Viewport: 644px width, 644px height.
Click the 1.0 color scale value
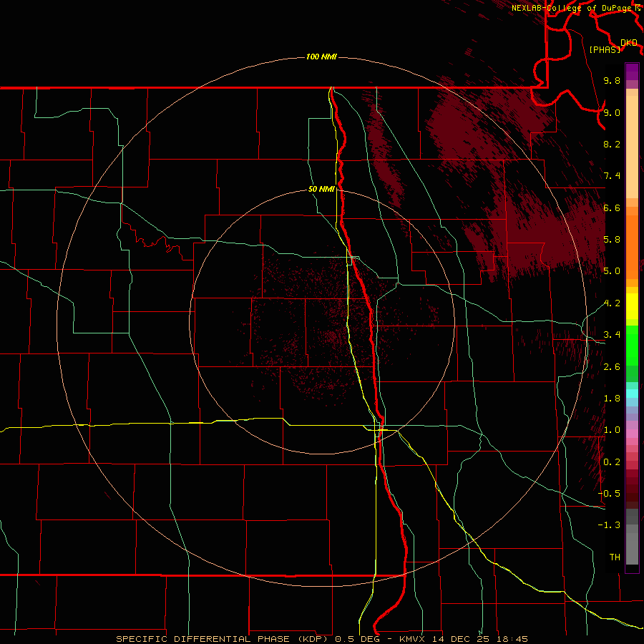pos(612,430)
